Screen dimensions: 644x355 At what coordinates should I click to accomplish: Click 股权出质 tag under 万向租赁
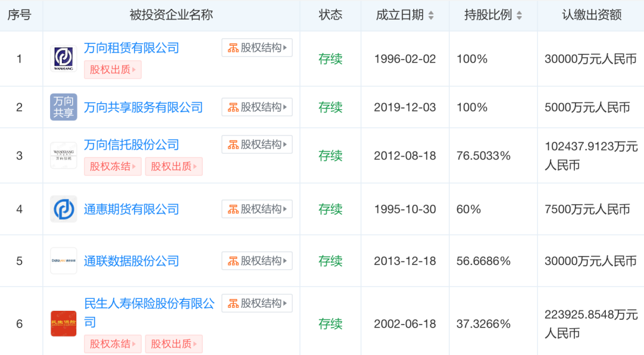[113, 70]
